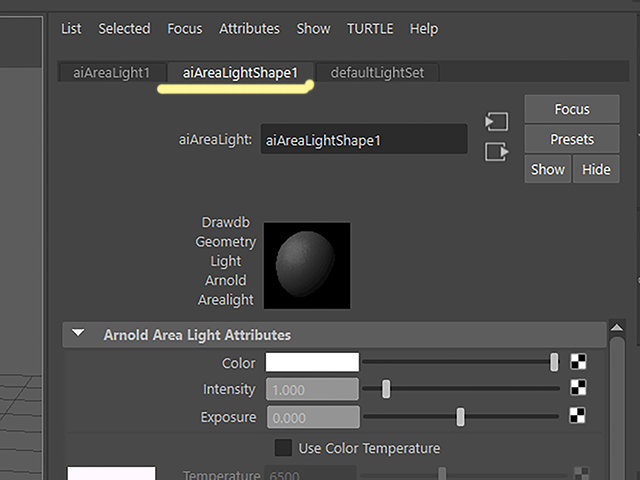640x480 pixels.
Task: Click the Show button beside Hide
Action: (548, 169)
